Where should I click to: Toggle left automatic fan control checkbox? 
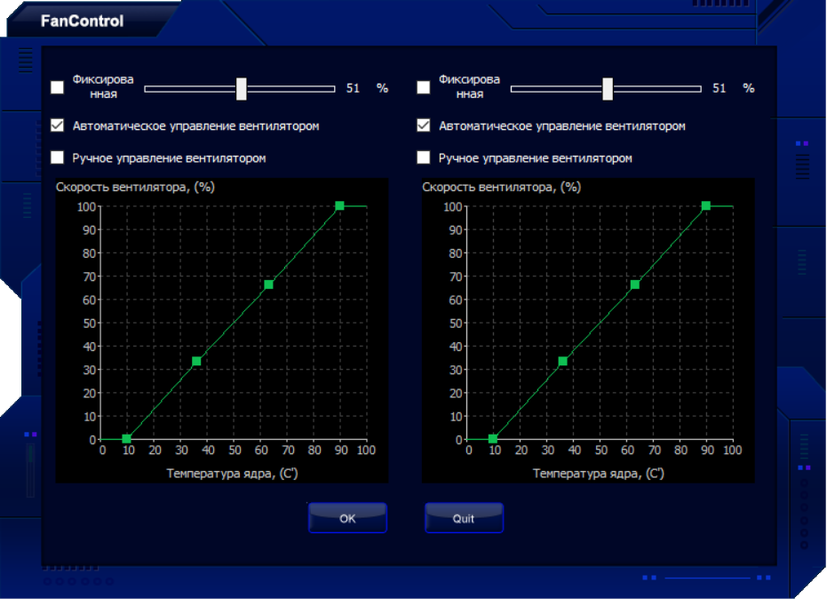[57, 125]
